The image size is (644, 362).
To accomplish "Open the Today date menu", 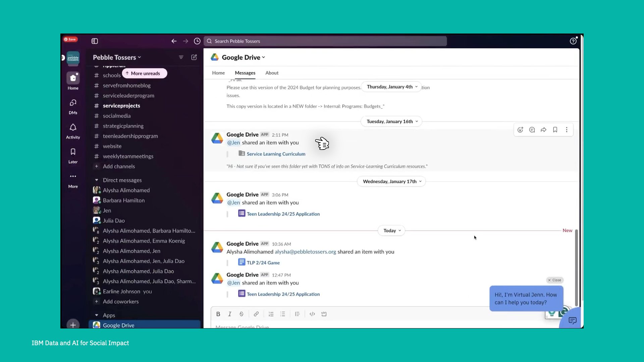I will (392, 231).
